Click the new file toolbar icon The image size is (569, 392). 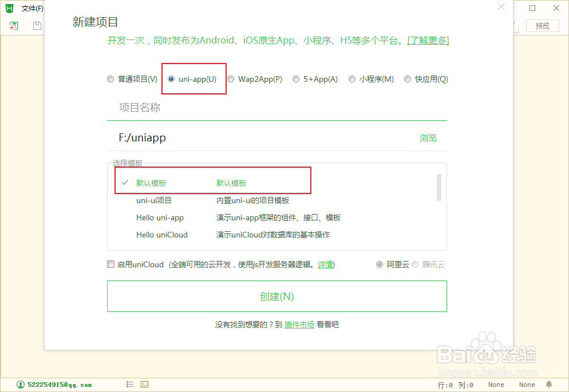(x=14, y=26)
